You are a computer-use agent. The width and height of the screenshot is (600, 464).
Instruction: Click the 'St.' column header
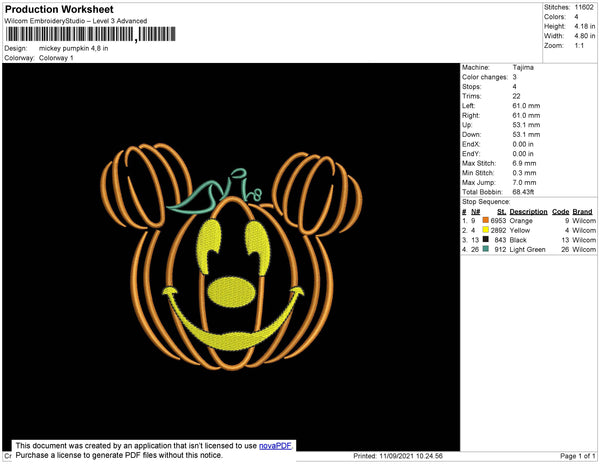(x=501, y=212)
